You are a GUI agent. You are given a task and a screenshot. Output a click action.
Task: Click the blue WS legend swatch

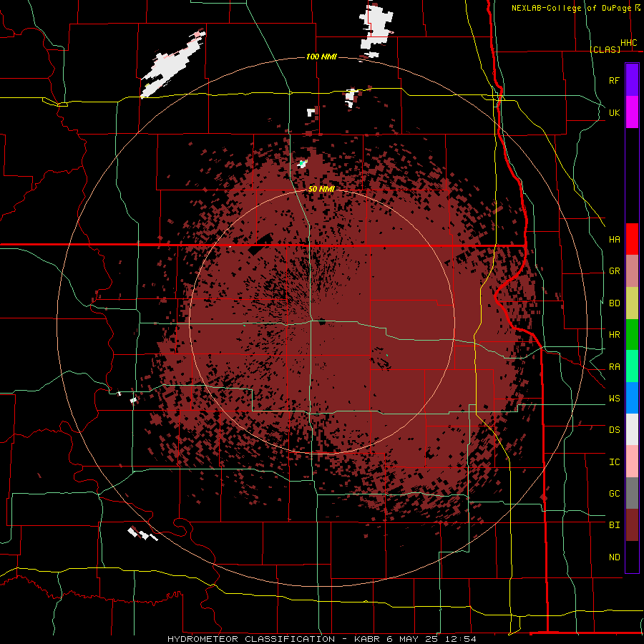coord(632,398)
